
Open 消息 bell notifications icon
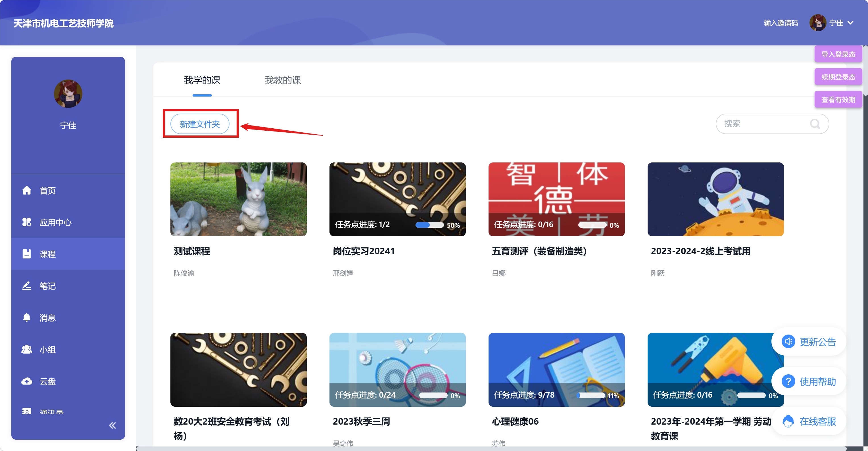click(27, 318)
